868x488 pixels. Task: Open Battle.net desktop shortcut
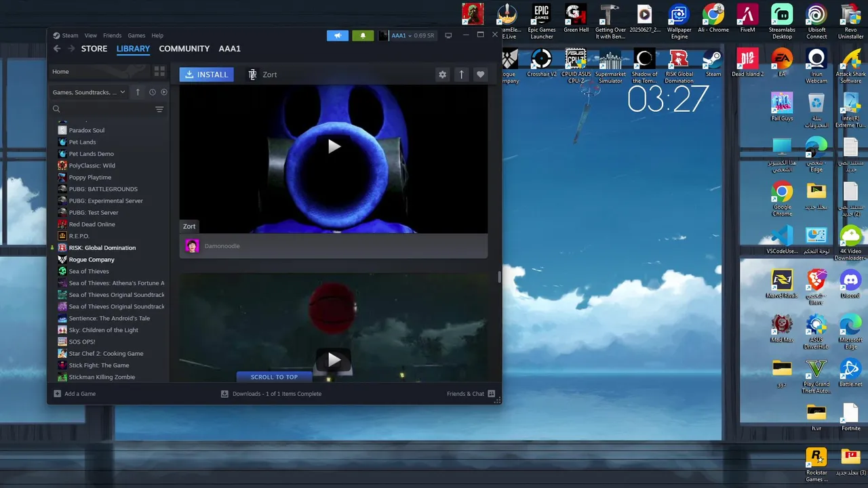pos(850,372)
